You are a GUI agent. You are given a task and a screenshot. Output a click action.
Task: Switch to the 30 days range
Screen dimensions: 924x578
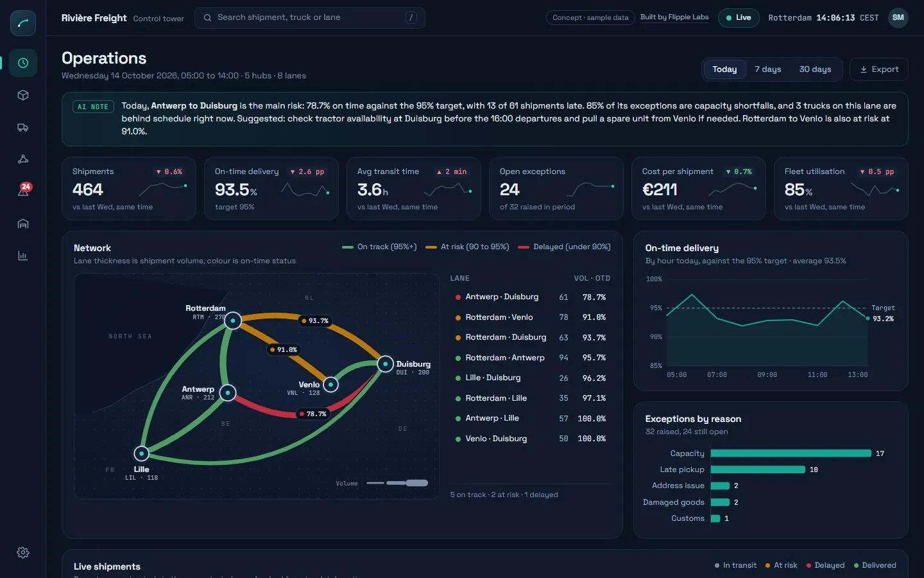(x=815, y=69)
